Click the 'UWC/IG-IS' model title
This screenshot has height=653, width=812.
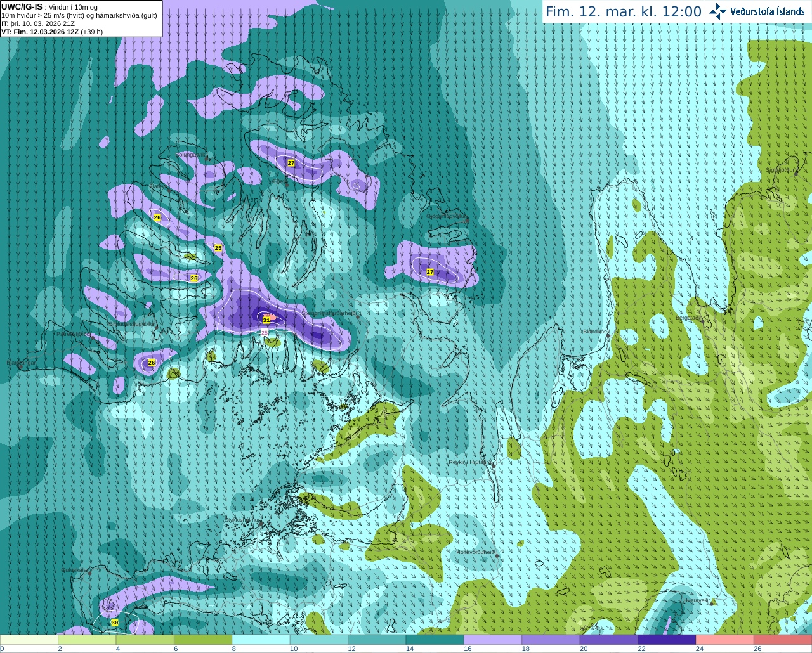click(22, 6)
